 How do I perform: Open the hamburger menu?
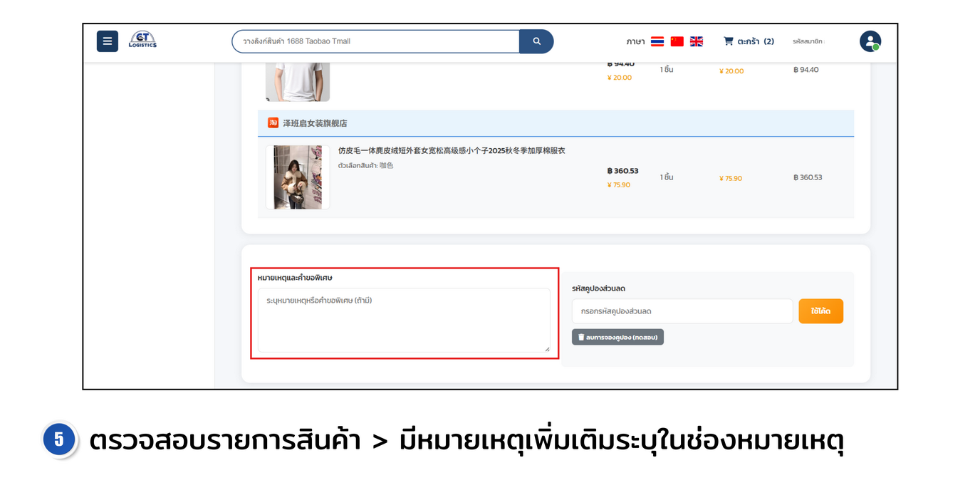(x=107, y=41)
